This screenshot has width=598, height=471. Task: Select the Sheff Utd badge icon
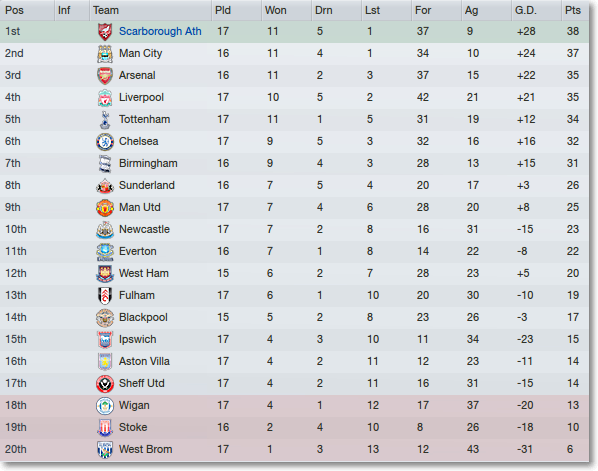(105, 384)
